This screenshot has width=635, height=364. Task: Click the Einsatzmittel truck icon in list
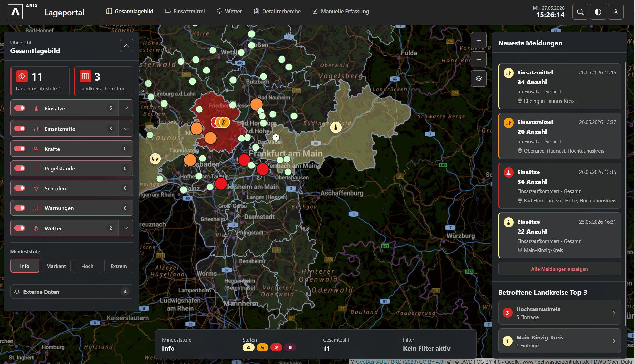click(x=36, y=129)
